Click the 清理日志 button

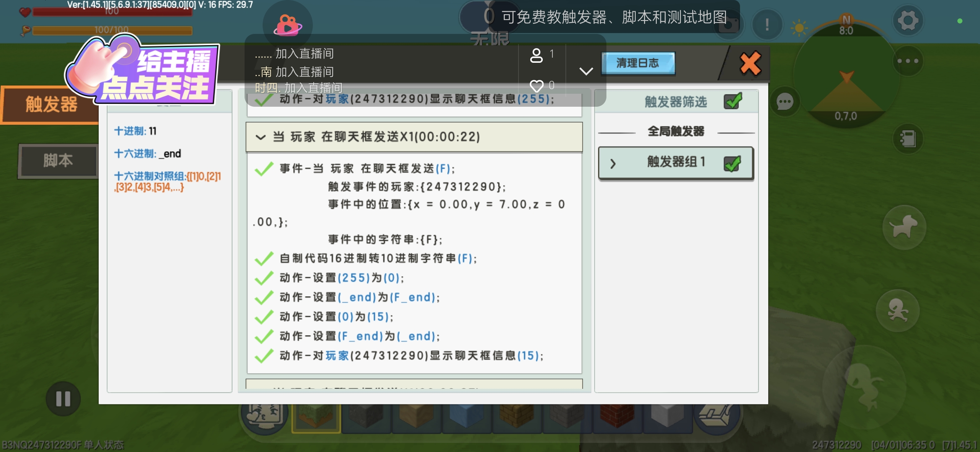pyautogui.click(x=637, y=64)
